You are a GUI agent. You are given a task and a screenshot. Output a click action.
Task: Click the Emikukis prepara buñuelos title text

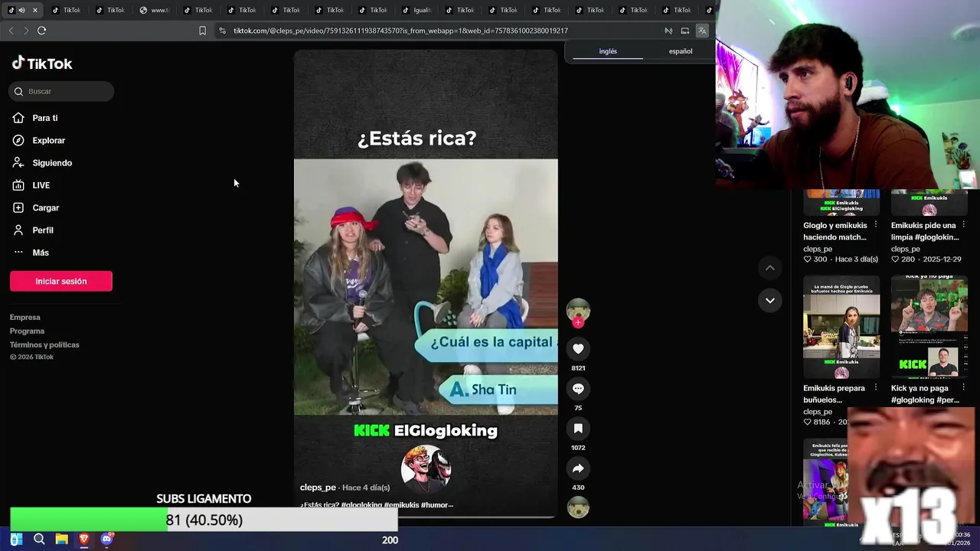[x=834, y=393]
